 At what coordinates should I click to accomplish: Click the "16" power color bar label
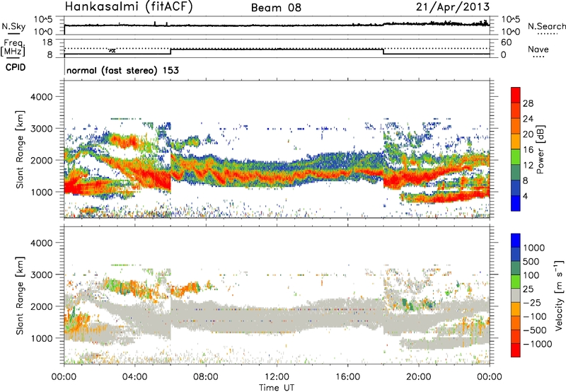[x=528, y=150]
